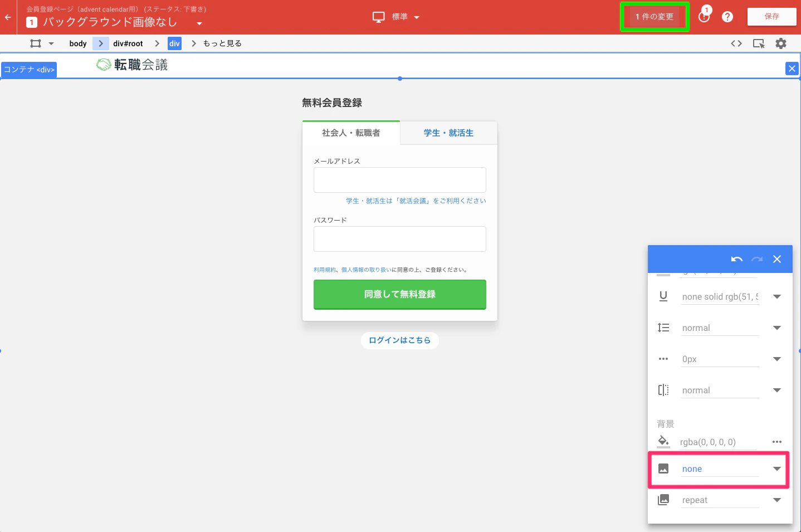Click the text-decoration underline icon
The height and width of the screenshot is (532, 801).
(663, 296)
